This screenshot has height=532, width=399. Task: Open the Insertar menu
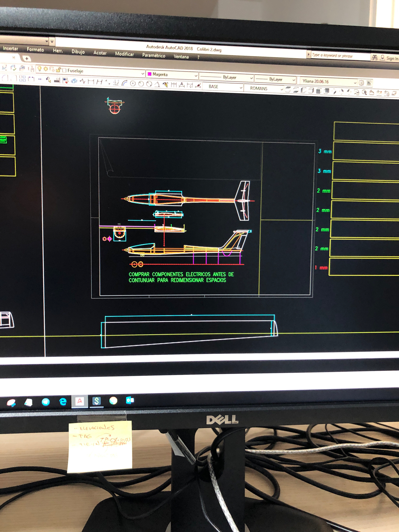[10, 48]
